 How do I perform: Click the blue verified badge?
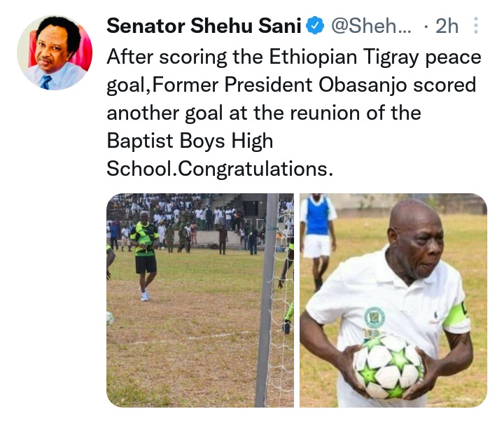pyautogui.click(x=316, y=27)
